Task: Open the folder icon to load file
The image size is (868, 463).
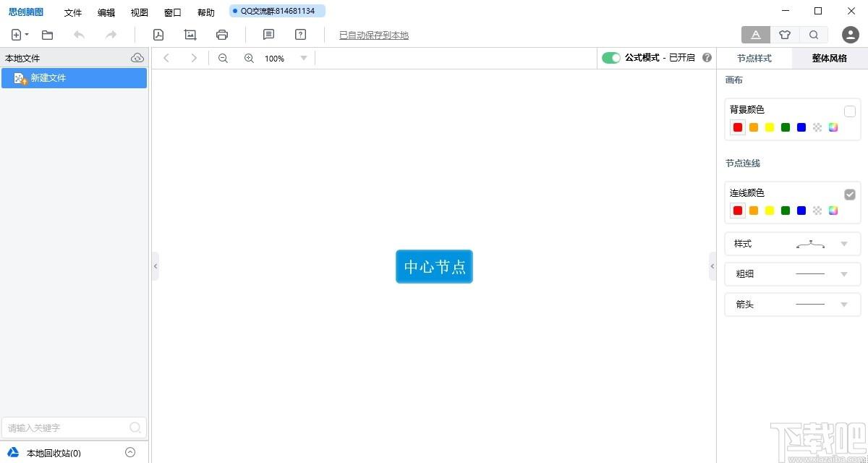Action: point(48,35)
